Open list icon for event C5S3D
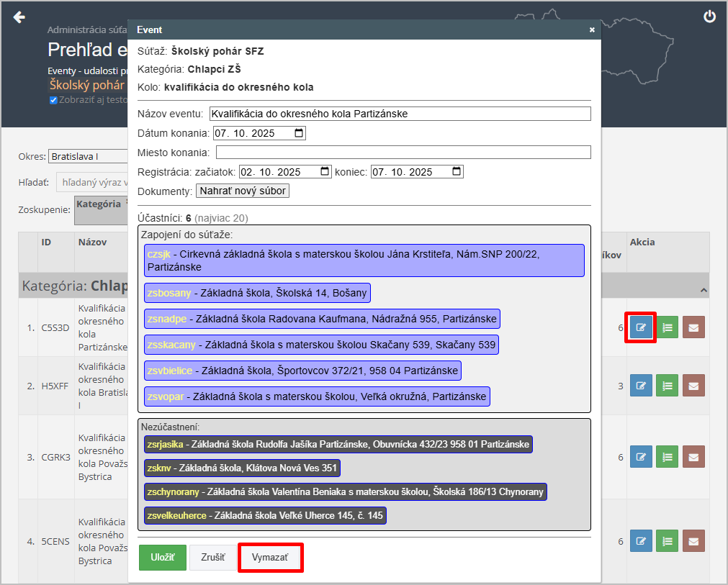Screen dimensions: 728x585 click(667, 327)
